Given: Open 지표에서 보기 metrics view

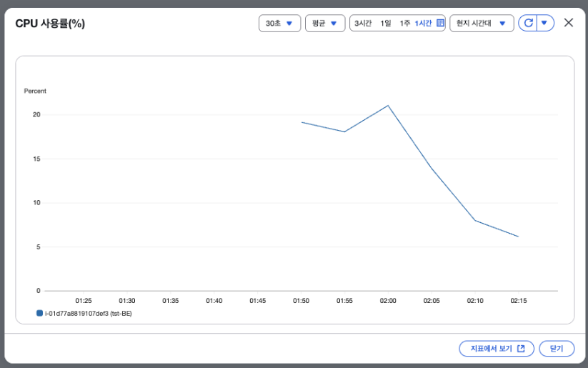Looking at the screenshot, I should point(496,349).
